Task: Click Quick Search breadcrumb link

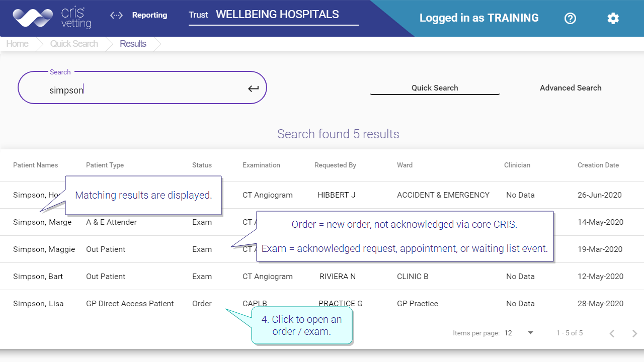Action: click(x=74, y=44)
